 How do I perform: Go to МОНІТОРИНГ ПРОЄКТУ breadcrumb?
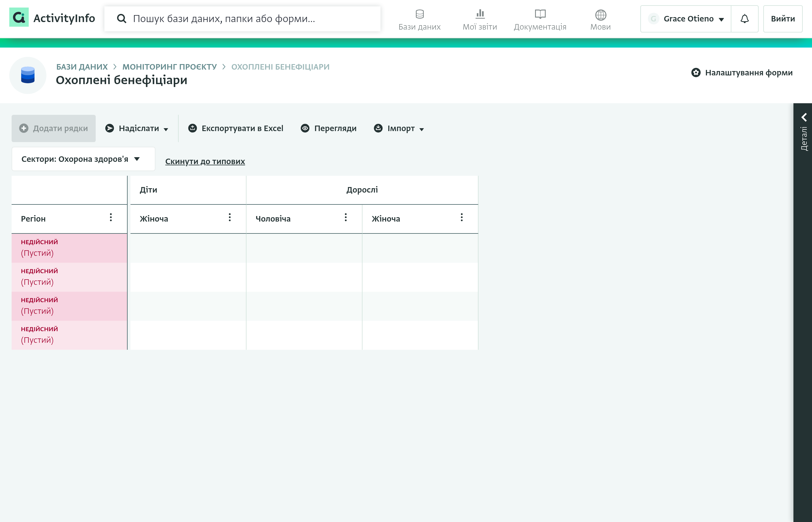169,67
